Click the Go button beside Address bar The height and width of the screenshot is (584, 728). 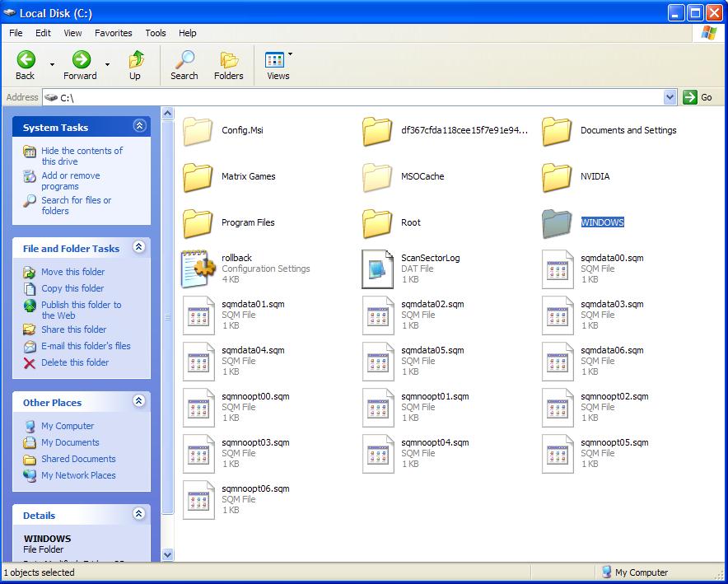[698, 97]
